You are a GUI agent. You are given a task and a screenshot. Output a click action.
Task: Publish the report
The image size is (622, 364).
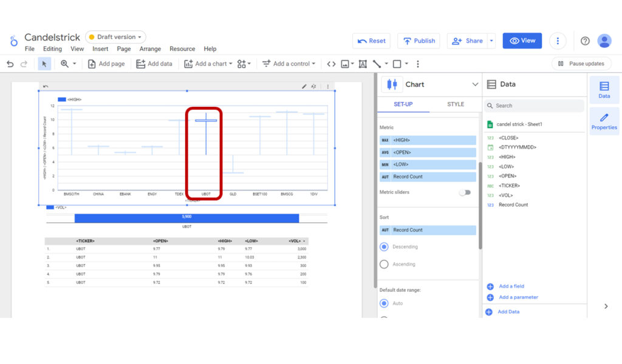coord(419,41)
